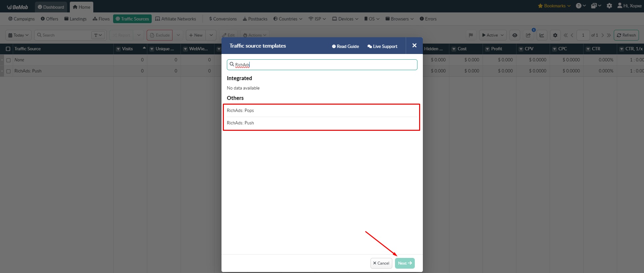Click the background Search field
The width and height of the screenshot is (644, 273).
click(x=64, y=35)
